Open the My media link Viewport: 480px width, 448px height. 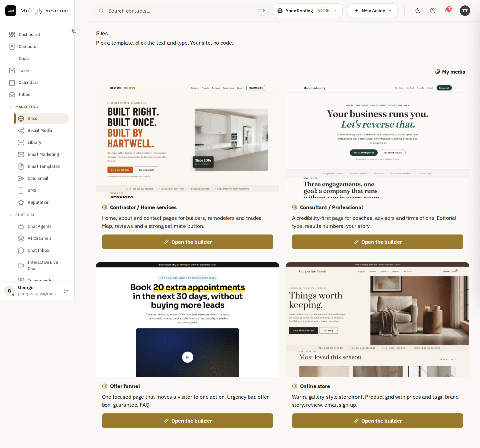(450, 72)
